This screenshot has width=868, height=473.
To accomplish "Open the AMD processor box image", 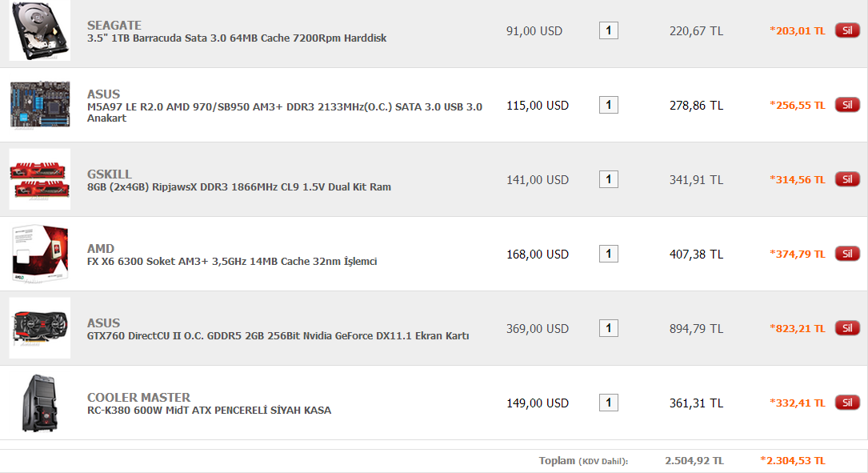I will tap(40, 254).
